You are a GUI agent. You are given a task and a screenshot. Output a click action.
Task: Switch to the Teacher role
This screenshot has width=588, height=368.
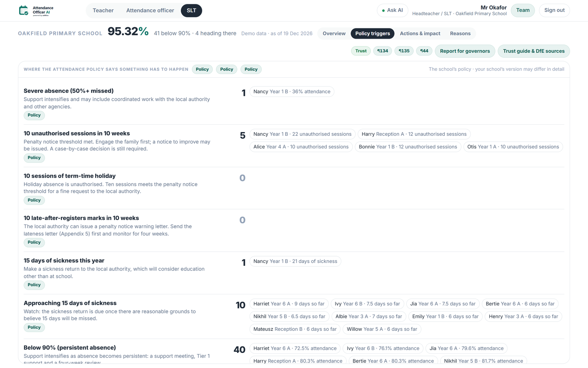pyautogui.click(x=103, y=10)
